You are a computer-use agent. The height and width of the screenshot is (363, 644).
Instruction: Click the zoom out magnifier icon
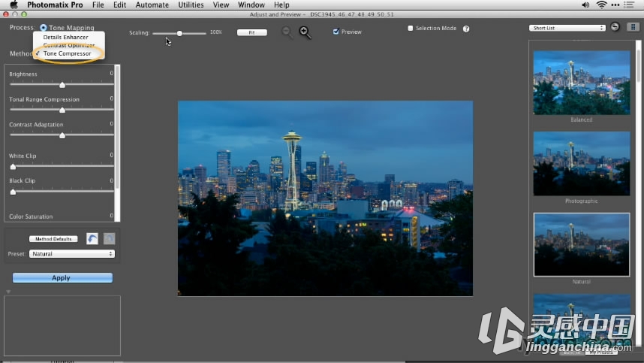coord(287,32)
